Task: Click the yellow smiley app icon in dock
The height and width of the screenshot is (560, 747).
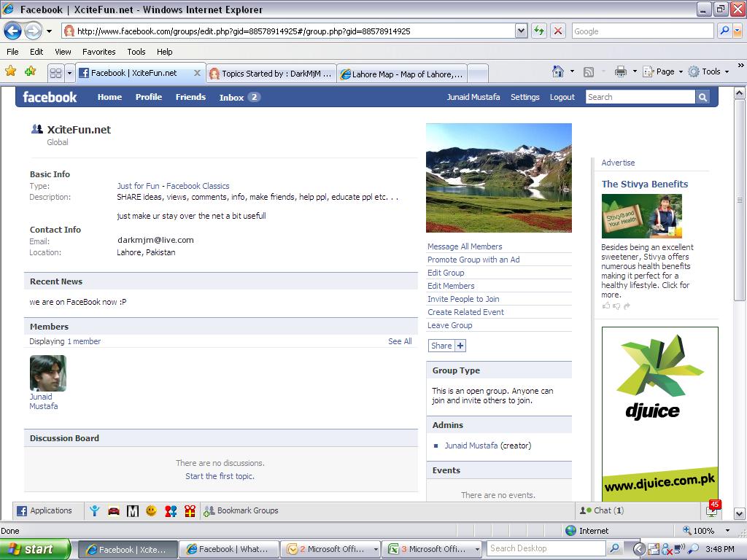Action: tap(152, 511)
